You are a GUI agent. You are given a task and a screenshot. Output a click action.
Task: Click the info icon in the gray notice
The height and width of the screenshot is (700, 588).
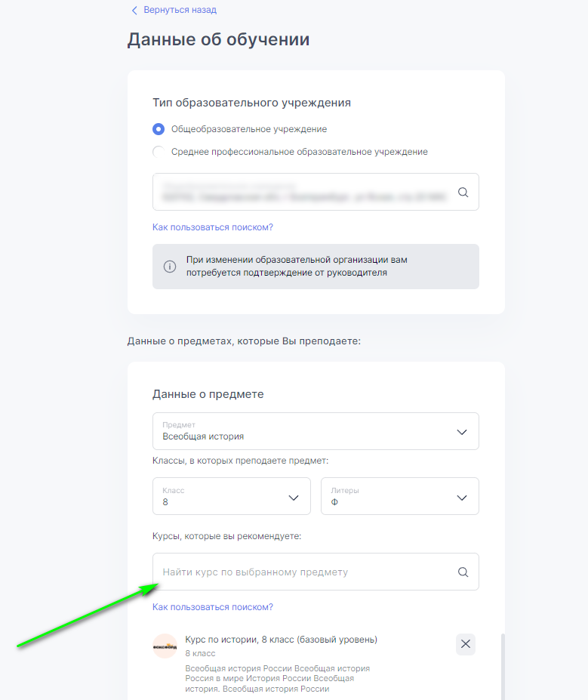point(170,267)
